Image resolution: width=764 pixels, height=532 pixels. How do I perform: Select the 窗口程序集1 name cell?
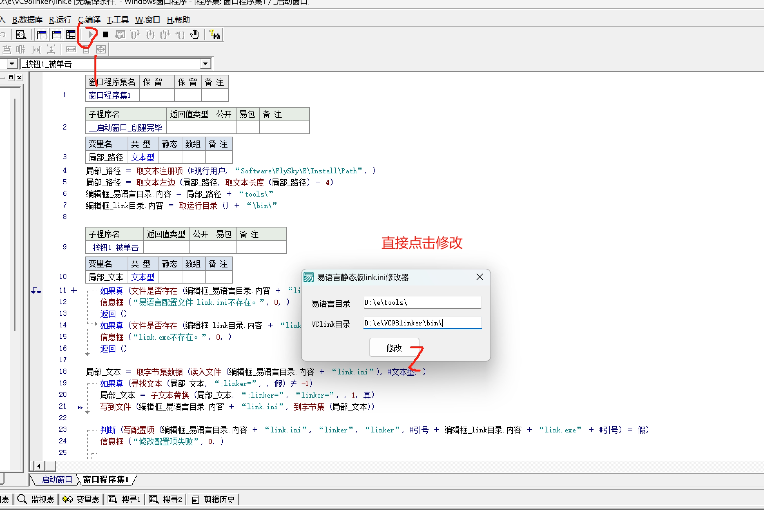pyautogui.click(x=112, y=95)
